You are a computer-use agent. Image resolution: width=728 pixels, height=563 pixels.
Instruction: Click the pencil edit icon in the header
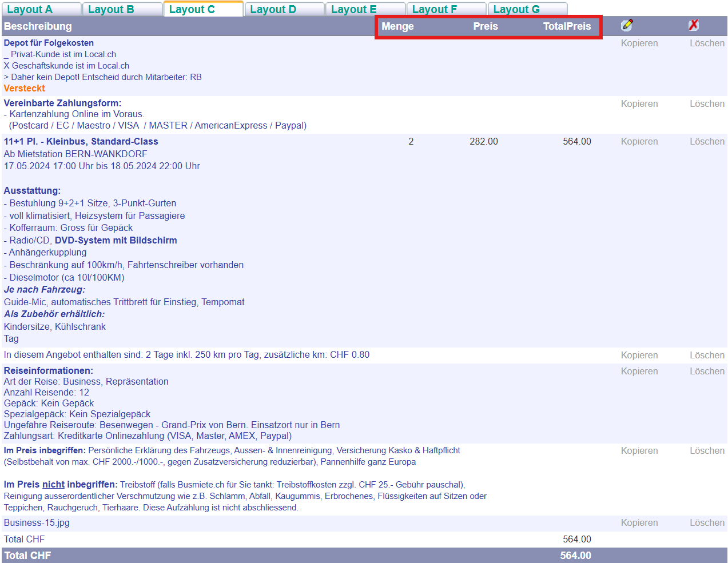[x=627, y=25]
